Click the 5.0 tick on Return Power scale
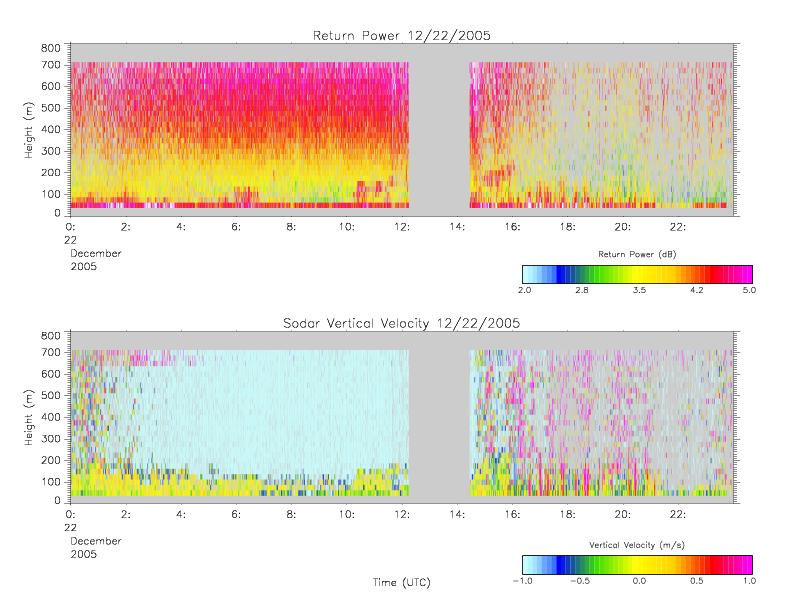791x611 pixels. [749, 290]
